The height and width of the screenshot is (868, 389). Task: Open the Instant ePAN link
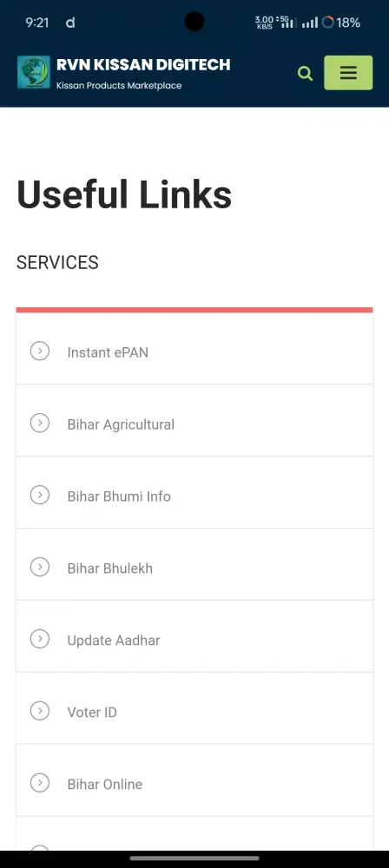click(108, 352)
